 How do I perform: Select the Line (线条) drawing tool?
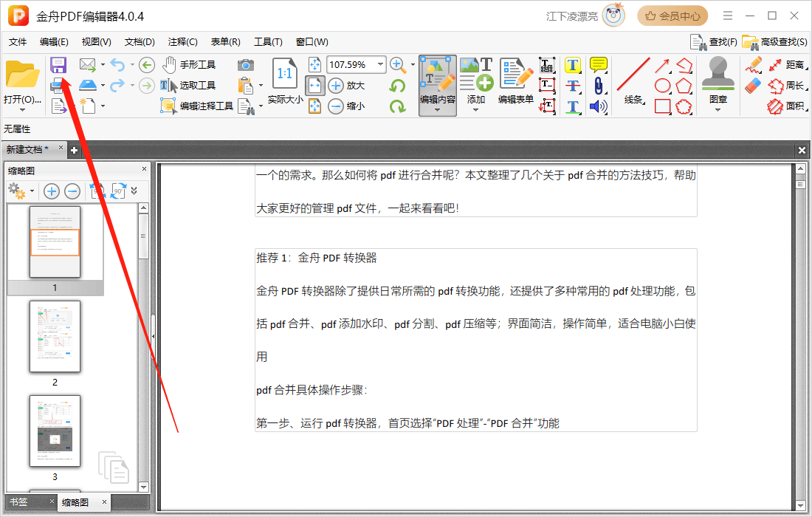pos(633,81)
